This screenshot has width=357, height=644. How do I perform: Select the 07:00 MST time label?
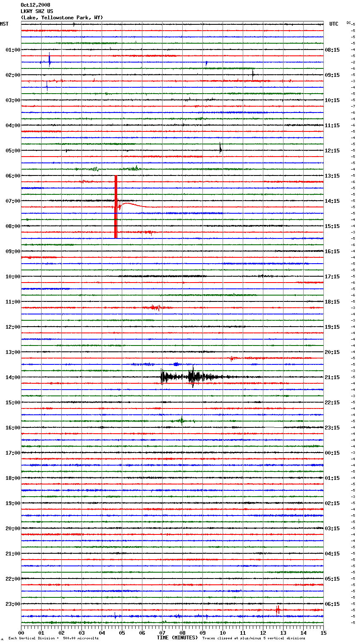[x=13, y=201]
